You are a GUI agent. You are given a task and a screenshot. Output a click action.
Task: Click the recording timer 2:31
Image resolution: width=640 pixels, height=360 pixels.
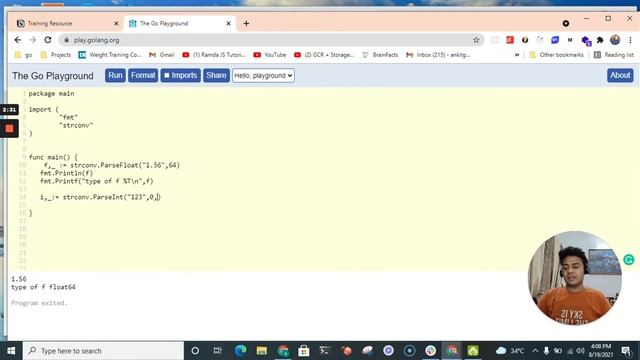[9, 110]
